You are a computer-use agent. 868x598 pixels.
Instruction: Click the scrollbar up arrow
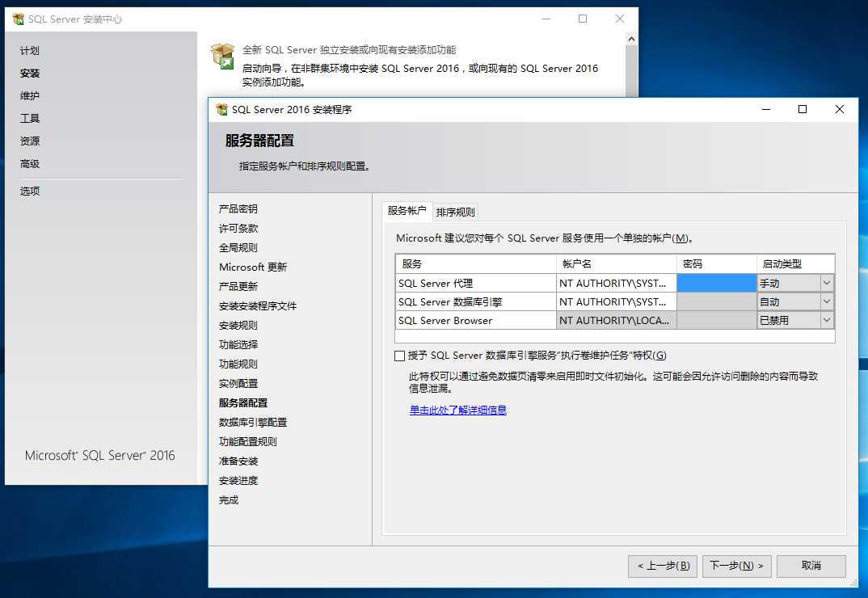tap(631, 38)
